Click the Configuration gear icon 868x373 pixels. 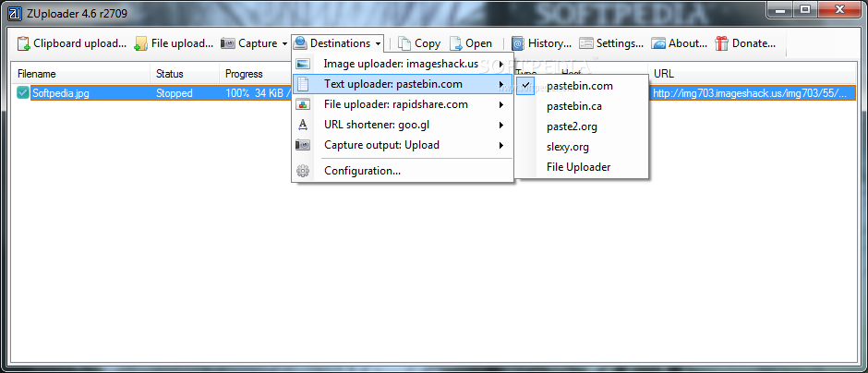click(x=303, y=171)
